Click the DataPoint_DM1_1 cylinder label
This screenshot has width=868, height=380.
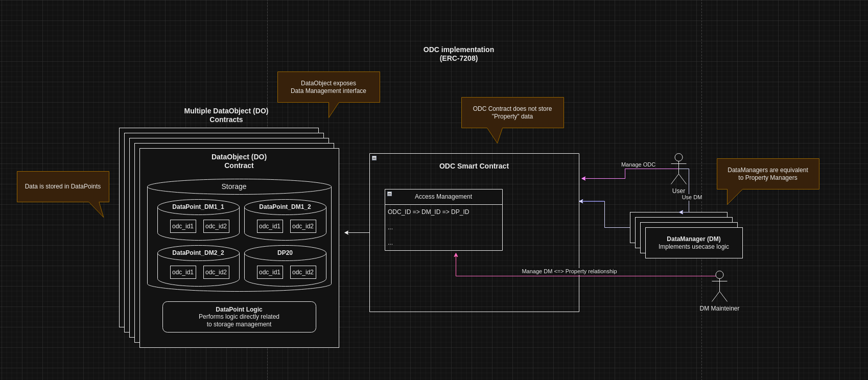(x=198, y=207)
